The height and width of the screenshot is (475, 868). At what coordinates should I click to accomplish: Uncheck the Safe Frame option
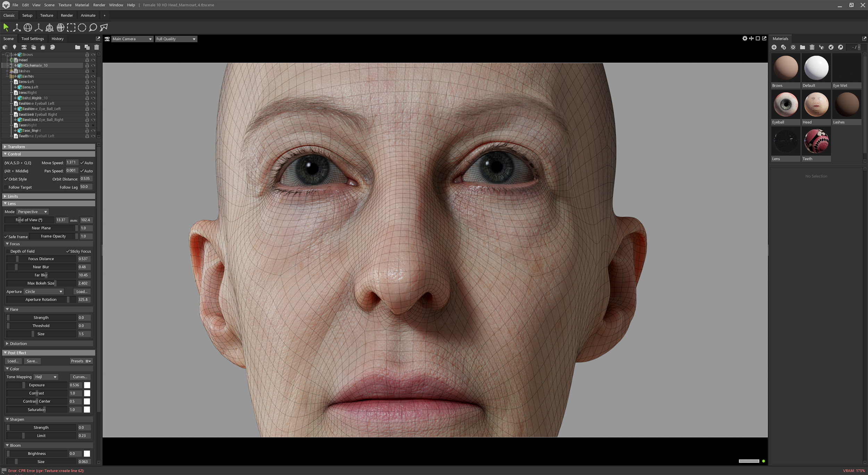tap(6, 237)
